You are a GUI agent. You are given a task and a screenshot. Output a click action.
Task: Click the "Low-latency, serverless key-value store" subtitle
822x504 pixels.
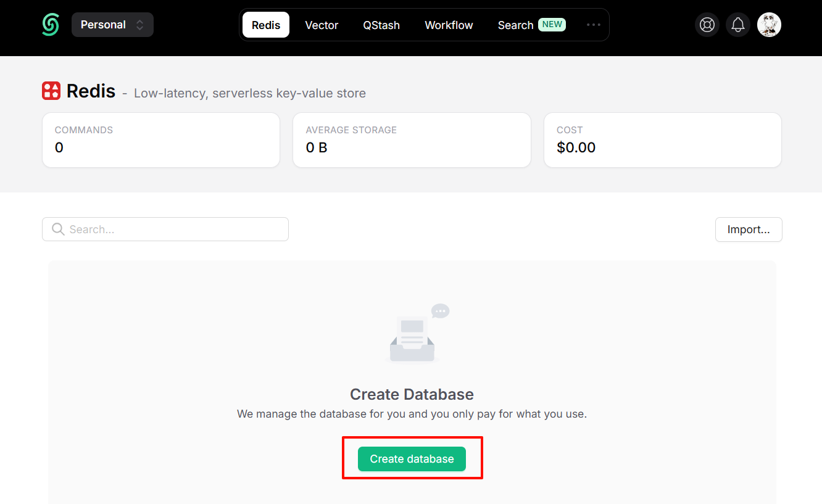click(250, 93)
